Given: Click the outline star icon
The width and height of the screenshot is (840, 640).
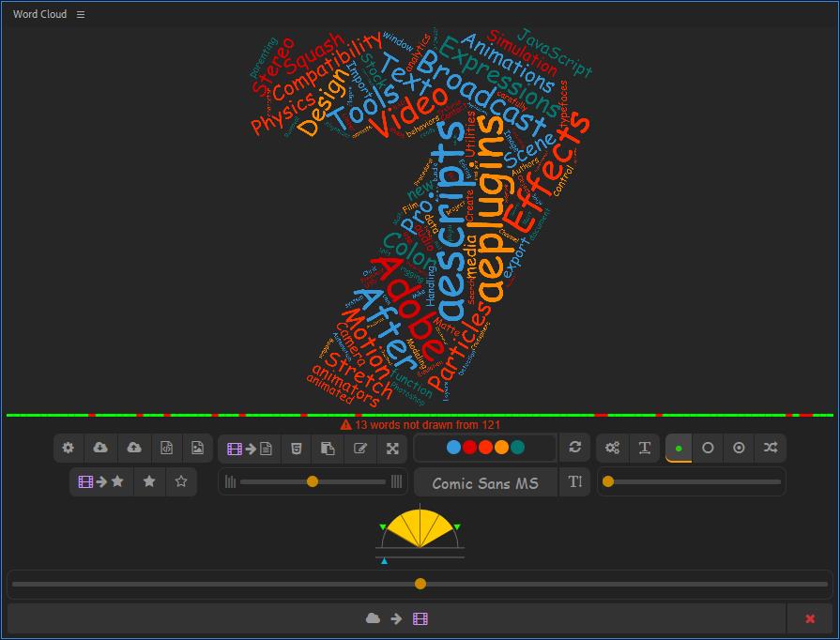Looking at the screenshot, I should (x=181, y=481).
